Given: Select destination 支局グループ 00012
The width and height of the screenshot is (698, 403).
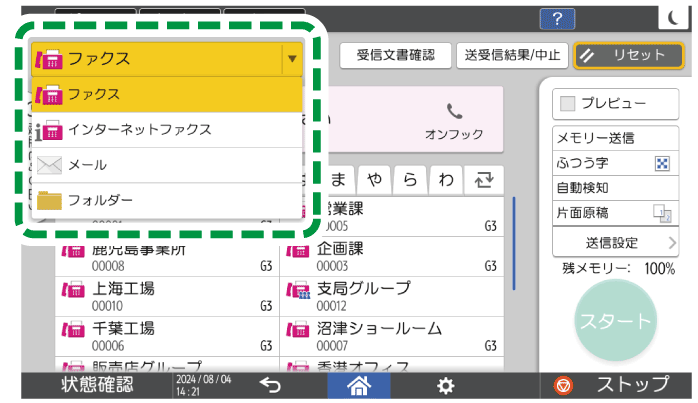Looking at the screenshot, I should pyautogui.click(x=392, y=297).
